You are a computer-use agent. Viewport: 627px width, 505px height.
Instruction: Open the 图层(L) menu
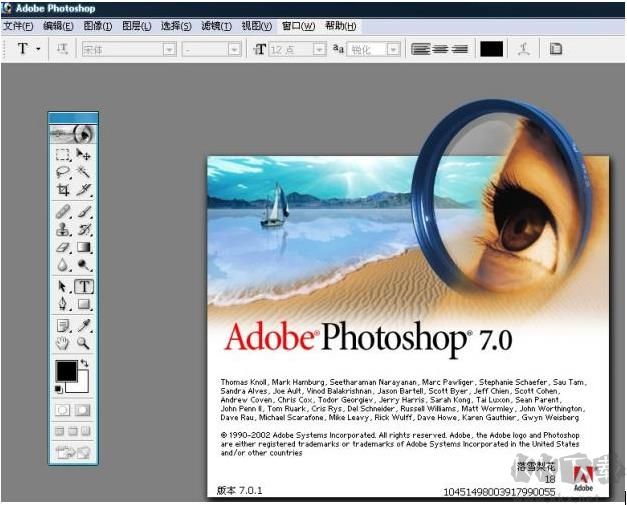(136, 26)
